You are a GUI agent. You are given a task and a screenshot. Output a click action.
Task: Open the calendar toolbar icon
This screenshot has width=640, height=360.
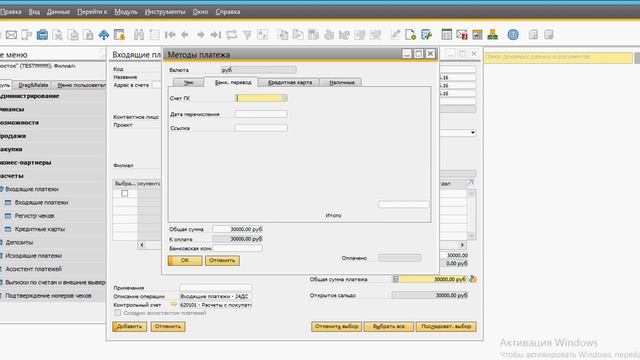(x=447, y=35)
